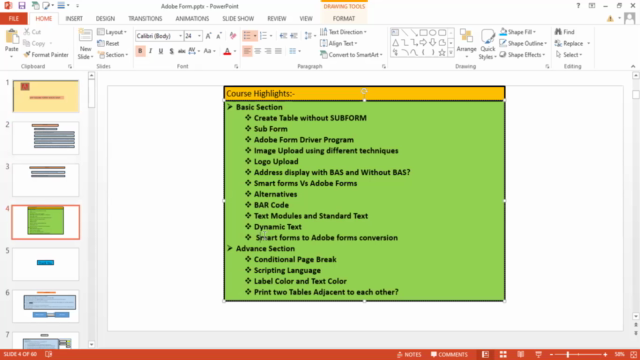Expand the Shape Fill dropdown

point(518,32)
